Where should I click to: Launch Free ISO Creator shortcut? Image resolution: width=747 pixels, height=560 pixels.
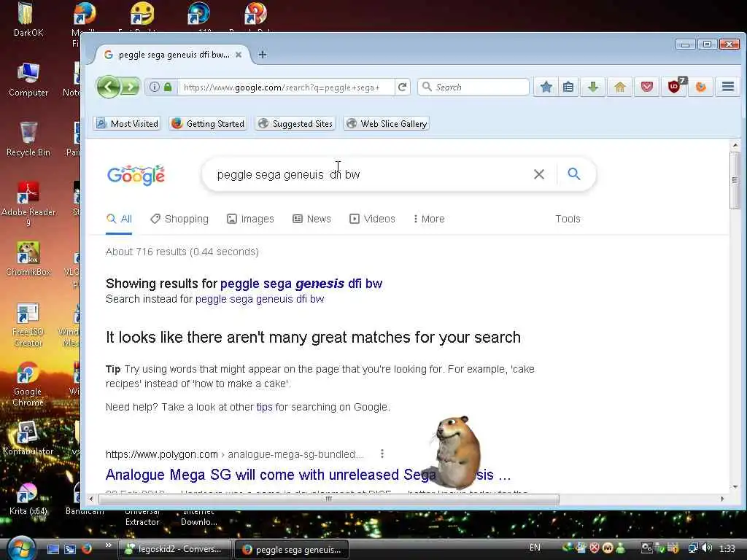click(28, 324)
